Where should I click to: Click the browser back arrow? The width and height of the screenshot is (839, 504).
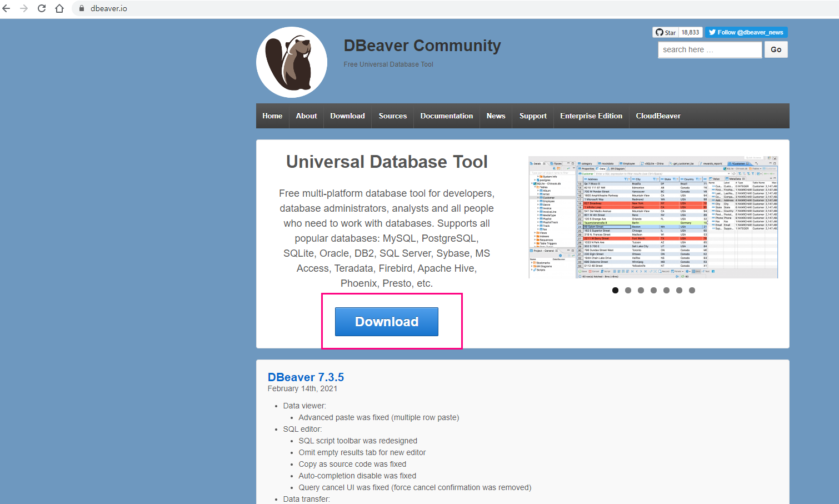[x=7, y=8]
